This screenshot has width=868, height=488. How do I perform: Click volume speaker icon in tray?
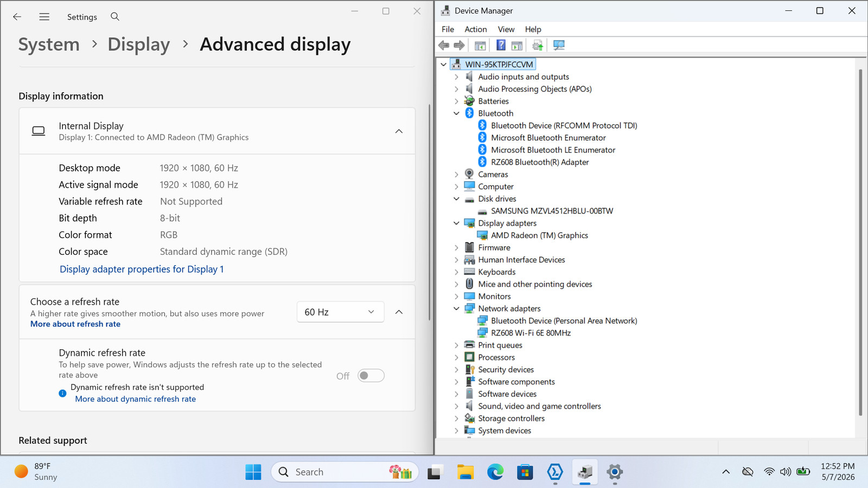(x=786, y=472)
